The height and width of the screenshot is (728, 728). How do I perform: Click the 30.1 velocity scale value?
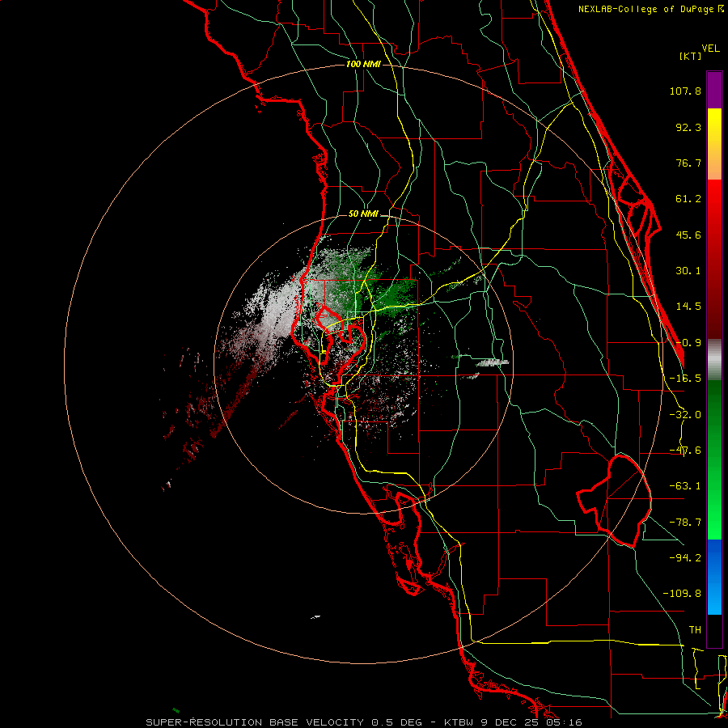(x=688, y=271)
